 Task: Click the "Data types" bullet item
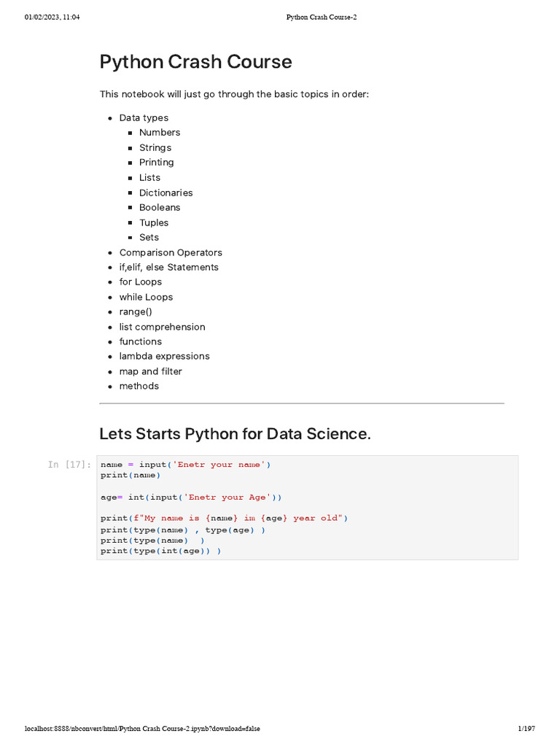144,117
